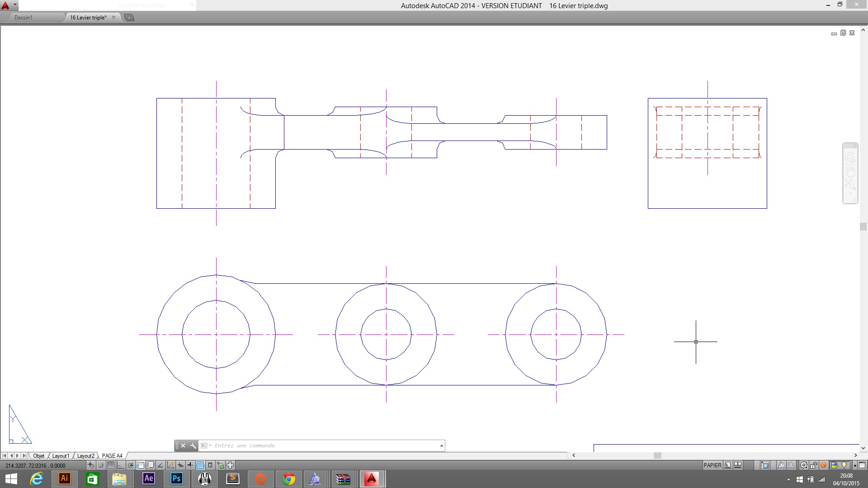Image resolution: width=868 pixels, height=488 pixels.
Task: Toggle 3D Object Snap in status bar
Action: [x=151, y=465]
